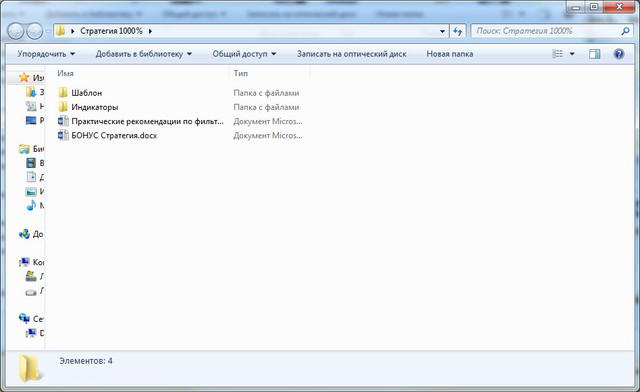Screen dimensions: 640x392
Task: Click the Поиск: Стратегия 1000% search field
Action: point(547,31)
